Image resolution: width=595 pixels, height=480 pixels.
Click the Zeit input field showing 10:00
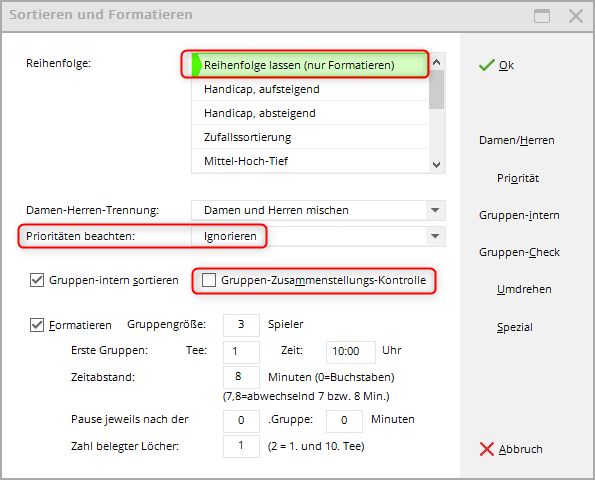(351, 352)
